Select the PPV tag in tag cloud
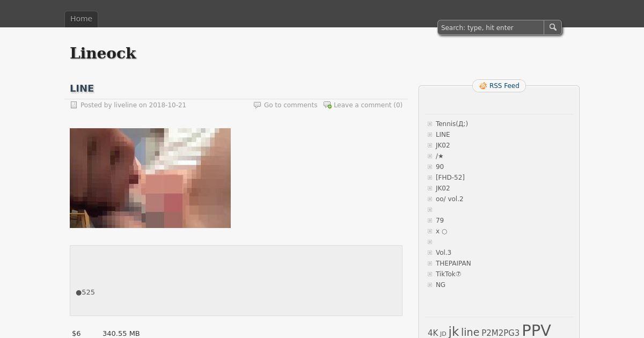 click(537, 330)
